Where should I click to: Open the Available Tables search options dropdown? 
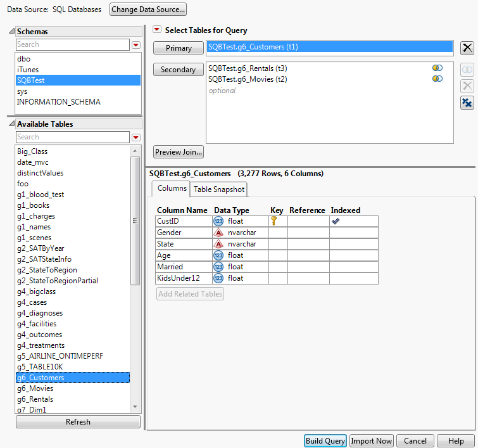coord(135,138)
